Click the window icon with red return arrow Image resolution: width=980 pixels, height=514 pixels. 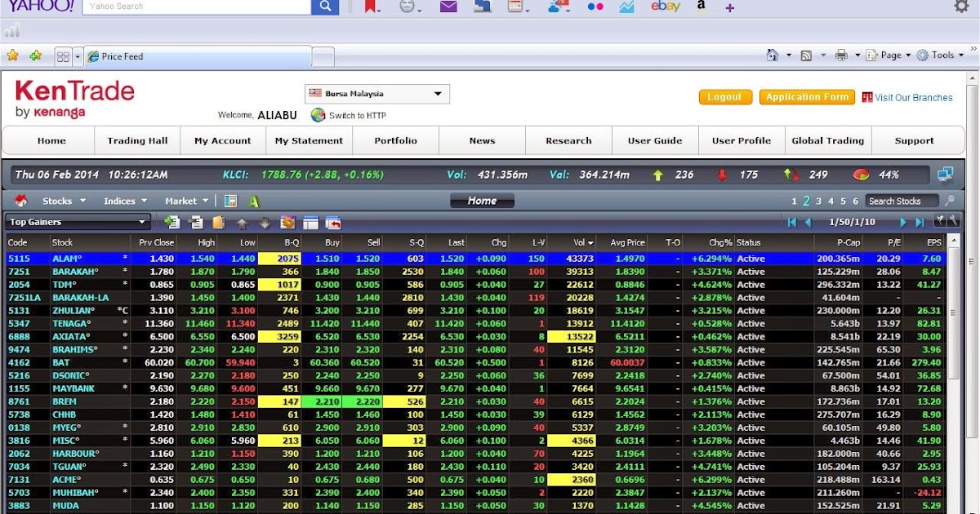[333, 222]
